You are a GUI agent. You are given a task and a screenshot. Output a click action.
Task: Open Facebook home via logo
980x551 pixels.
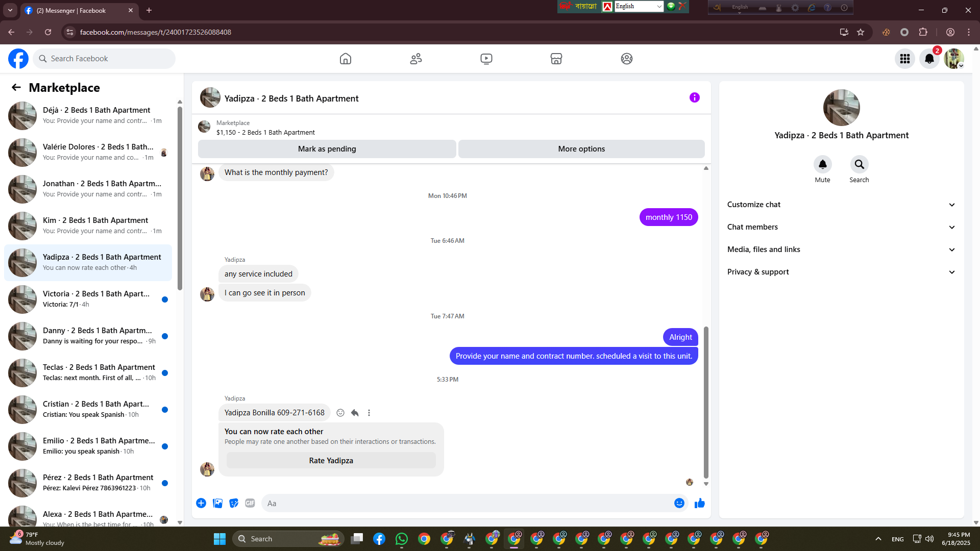(18, 59)
